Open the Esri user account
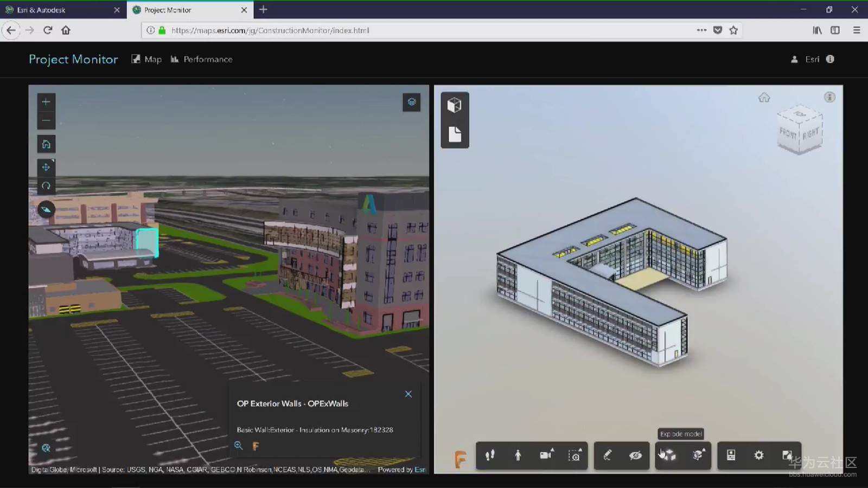The width and height of the screenshot is (868, 488). pyautogui.click(x=805, y=59)
